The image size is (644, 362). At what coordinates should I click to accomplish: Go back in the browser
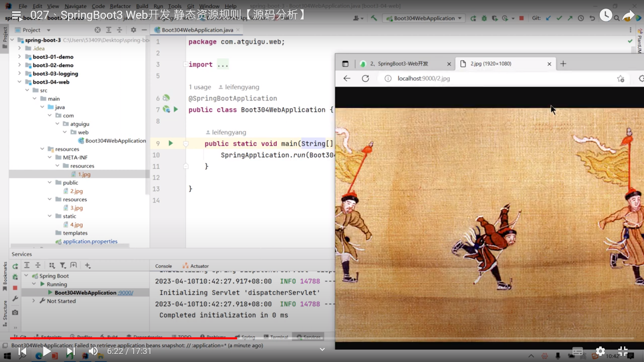click(347, 78)
